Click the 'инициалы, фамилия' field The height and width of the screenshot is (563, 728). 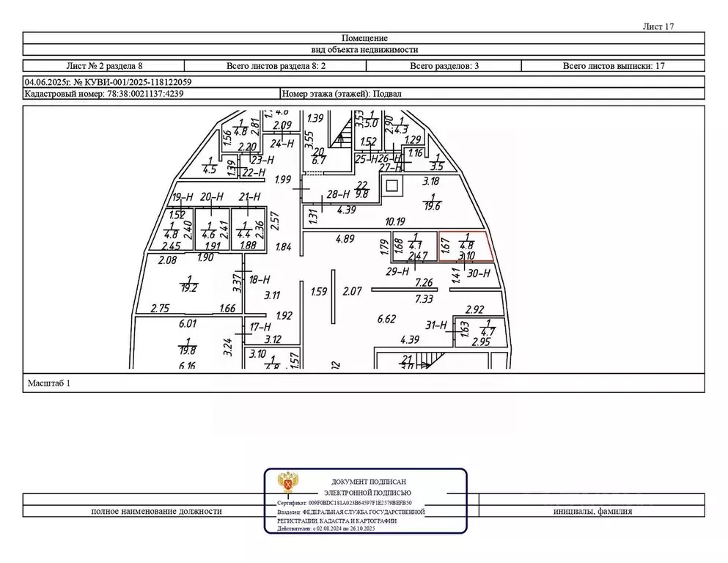pyautogui.click(x=592, y=512)
